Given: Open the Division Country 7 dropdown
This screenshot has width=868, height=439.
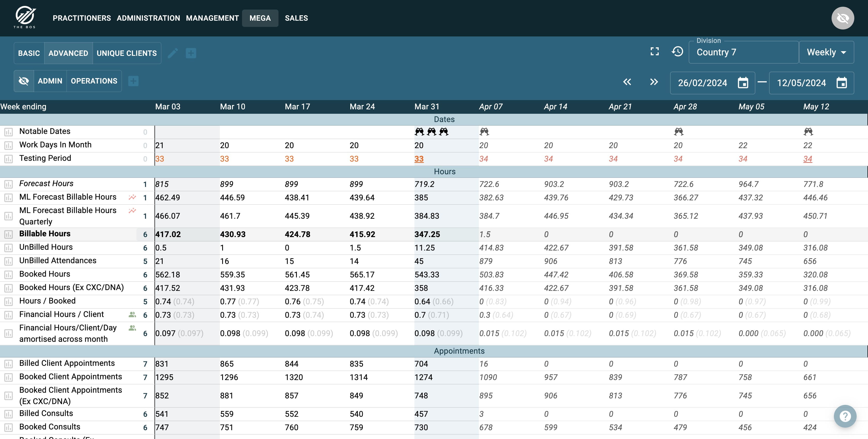Looking at the screenshot, I should (x=743, y=52).
